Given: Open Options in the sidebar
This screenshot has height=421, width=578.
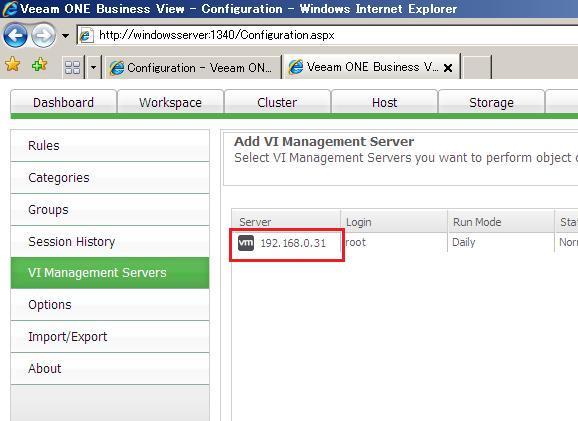Looking at the screenshot, I should pyautogui.click(x=110, y=305).
